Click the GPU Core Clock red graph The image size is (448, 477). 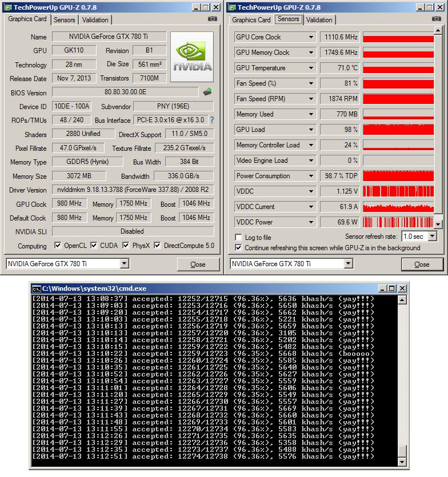pos(398,37)
